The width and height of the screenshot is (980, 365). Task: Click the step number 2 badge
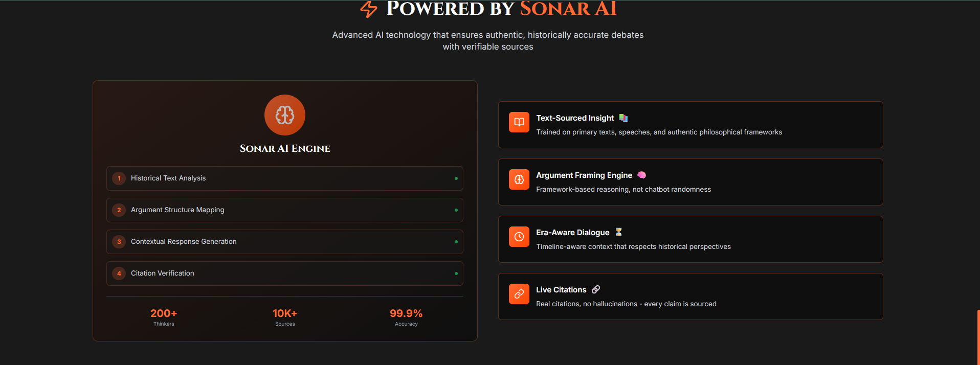[x=119, y=210]
